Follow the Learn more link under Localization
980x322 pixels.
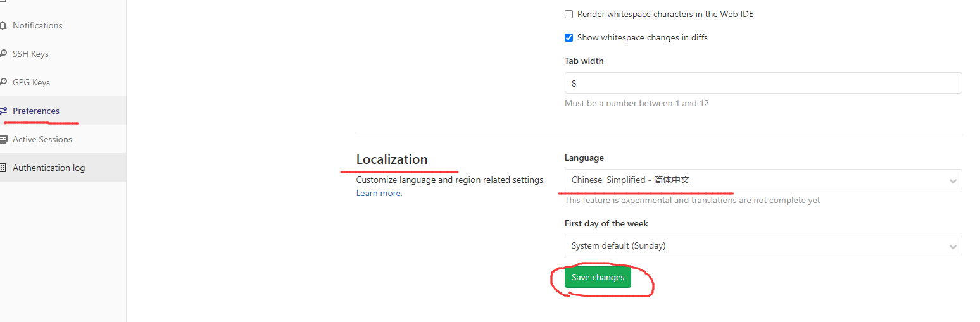tap(378, 193)
